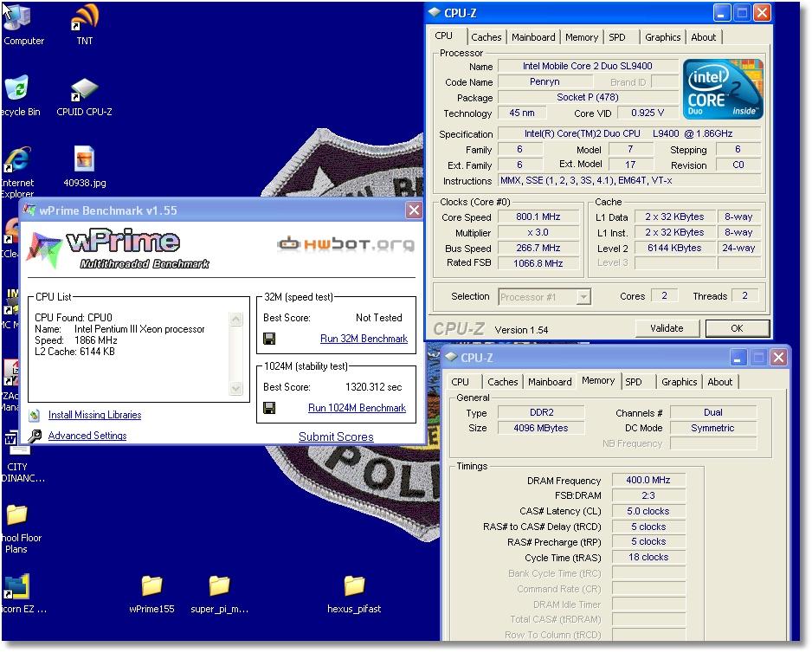Click the CPU List scroll up arrow
Viewport: 812px width, 653px height.
235,319
